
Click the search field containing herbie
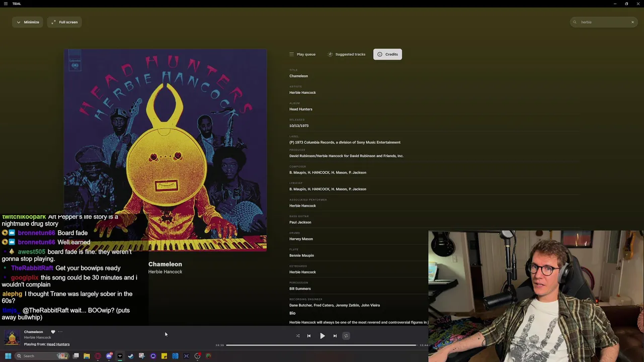[604, 22]
